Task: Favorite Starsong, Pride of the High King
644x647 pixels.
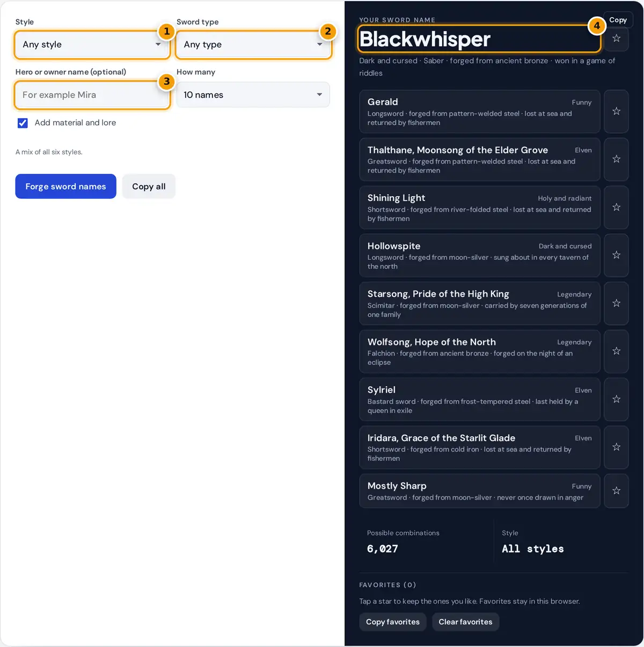Action: coord(616,303)
